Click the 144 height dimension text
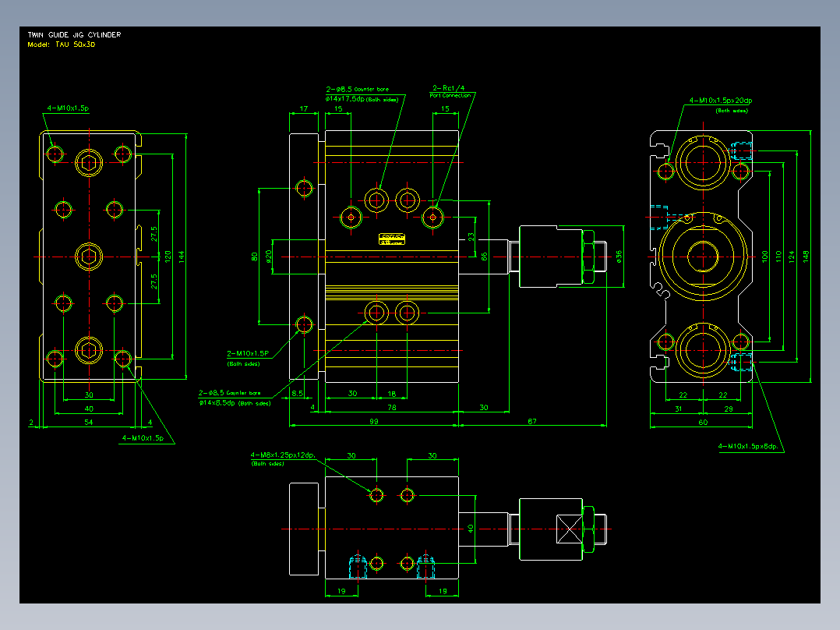840x630 pixels. coord(182,257)
